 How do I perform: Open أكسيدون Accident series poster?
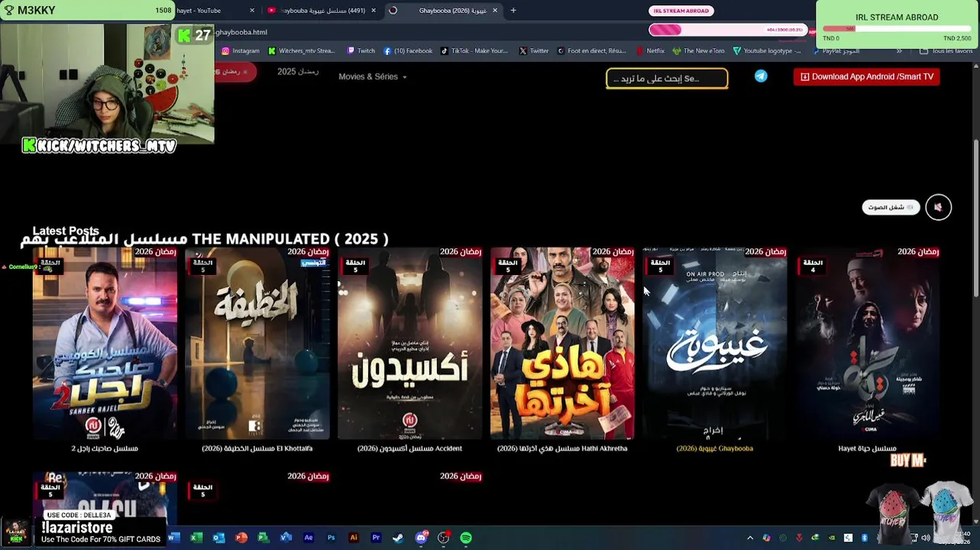pos(410,343)
